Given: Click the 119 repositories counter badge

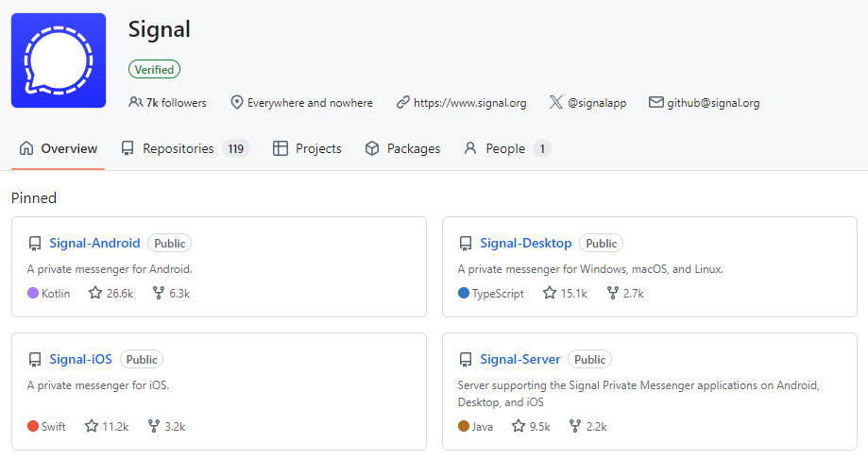Looking at the screenshot, I should [236, 149].
